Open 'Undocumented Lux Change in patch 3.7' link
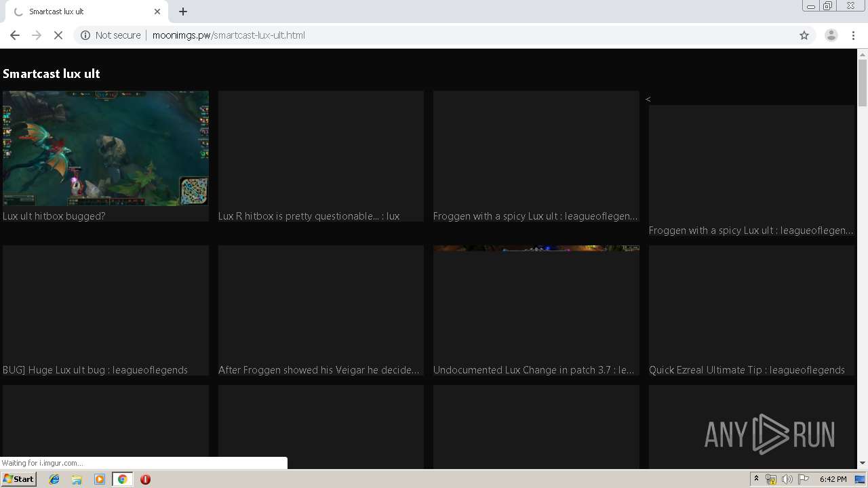868x488 pixels. point(534,370)
